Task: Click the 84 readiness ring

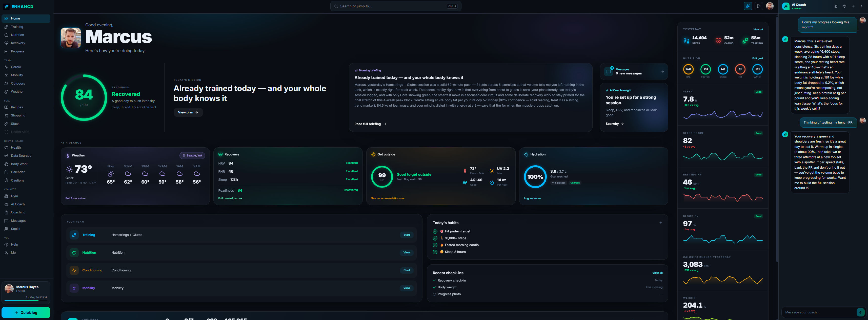Action: [84, 97]
